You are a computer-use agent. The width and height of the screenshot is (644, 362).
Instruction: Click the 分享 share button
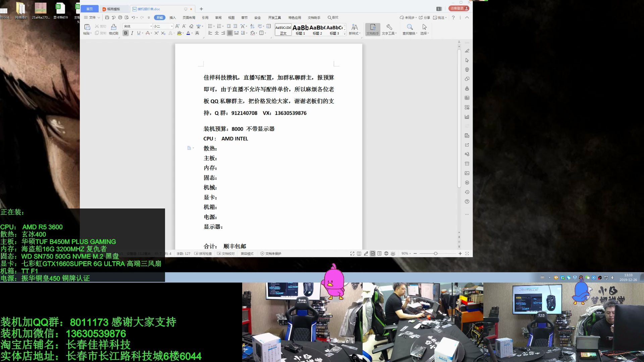coord(424,17)
